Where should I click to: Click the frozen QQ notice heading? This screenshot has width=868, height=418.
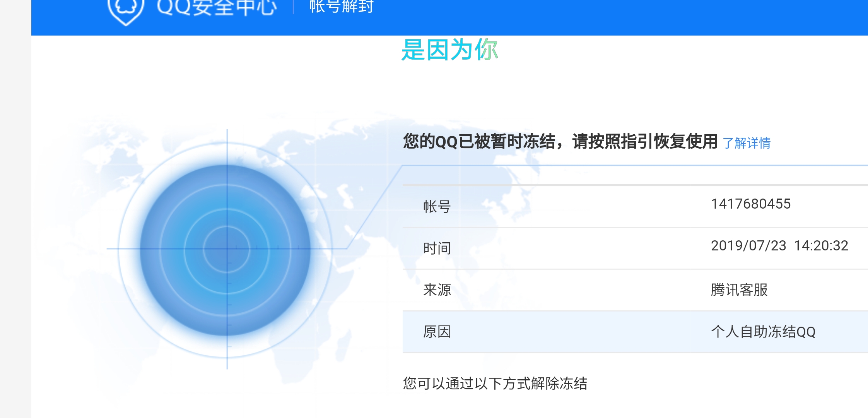point(560,141)
